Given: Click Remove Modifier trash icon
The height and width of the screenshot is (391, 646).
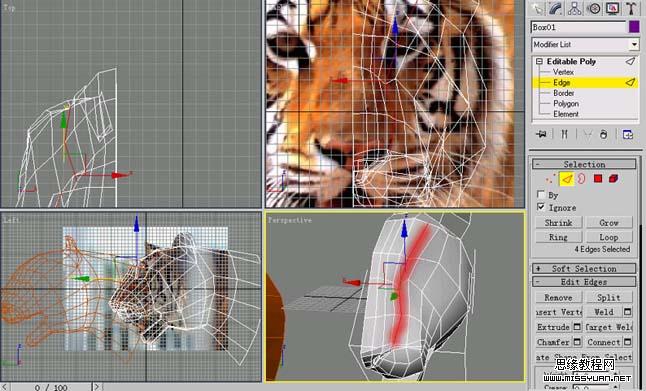Looking at the screenshot, I should tap(604, 134).
